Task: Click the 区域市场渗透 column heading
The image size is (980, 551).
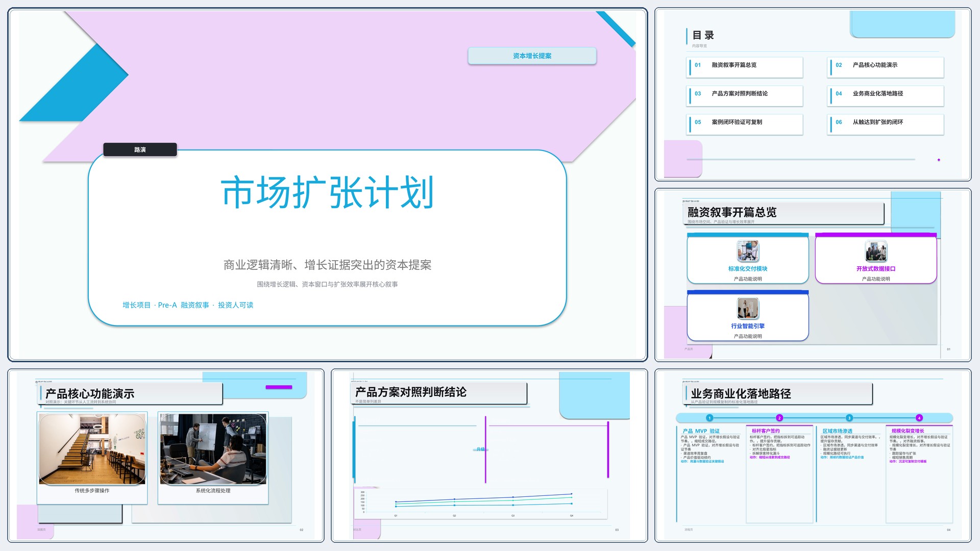Action: click(837, 431)
